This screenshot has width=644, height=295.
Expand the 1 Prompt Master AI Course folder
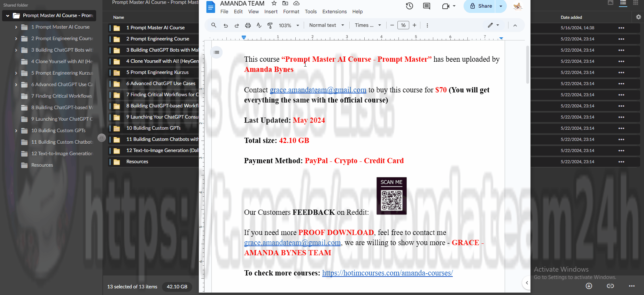[x=16, y=27]
